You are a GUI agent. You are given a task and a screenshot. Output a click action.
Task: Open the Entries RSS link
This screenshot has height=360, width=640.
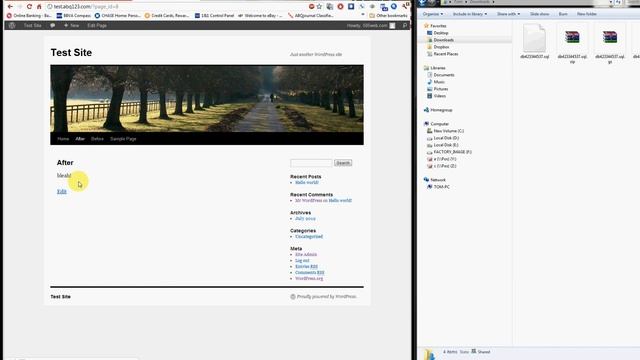(307, 267)
